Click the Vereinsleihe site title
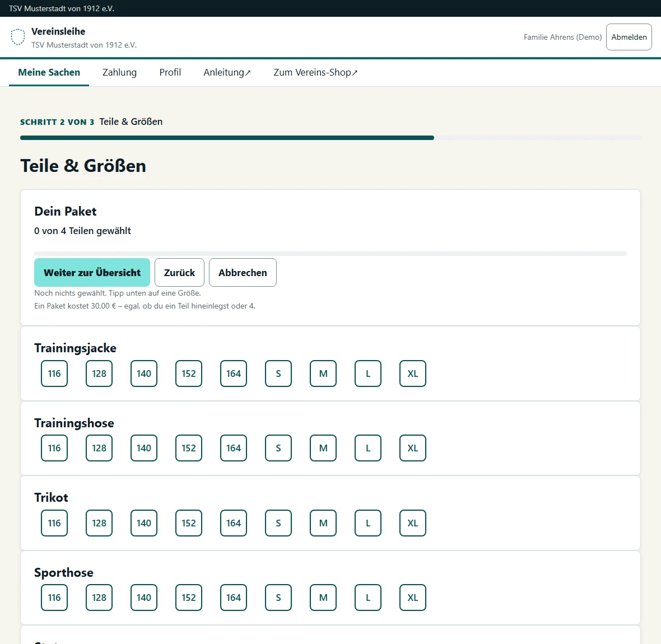 (58, 31)
